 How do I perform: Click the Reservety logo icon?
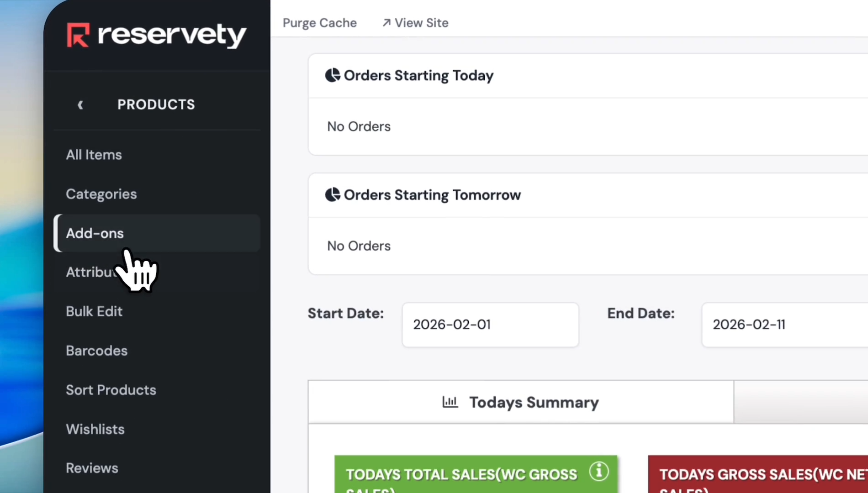click(x=78, y=35)
